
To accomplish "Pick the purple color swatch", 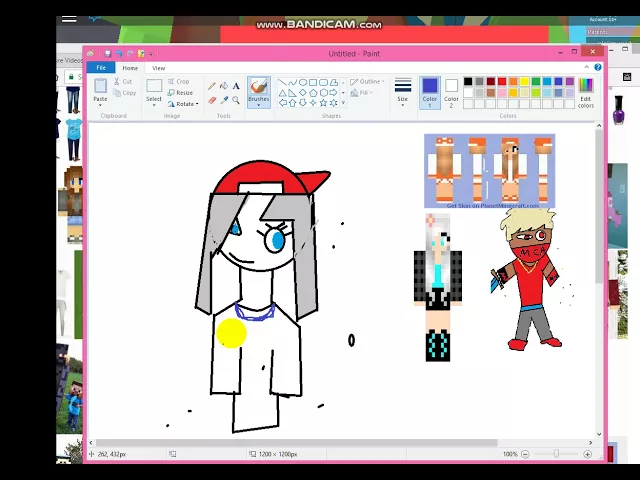I will (570, 81).
